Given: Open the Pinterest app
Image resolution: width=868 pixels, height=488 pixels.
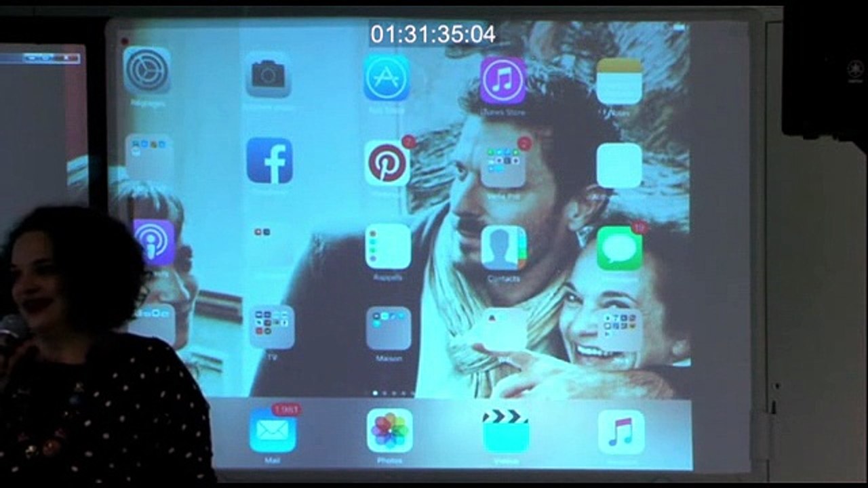Looking at the screenshot, I should (387, 163).
